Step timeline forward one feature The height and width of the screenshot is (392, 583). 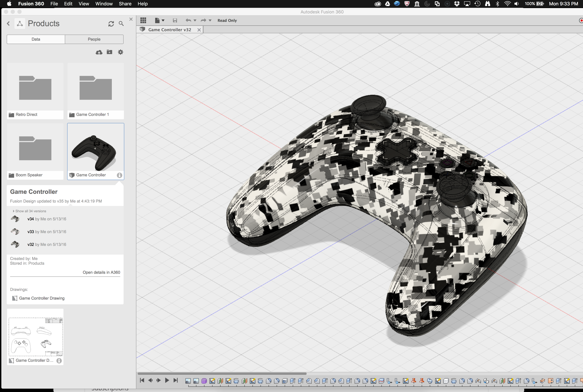(x=159, y=381)
